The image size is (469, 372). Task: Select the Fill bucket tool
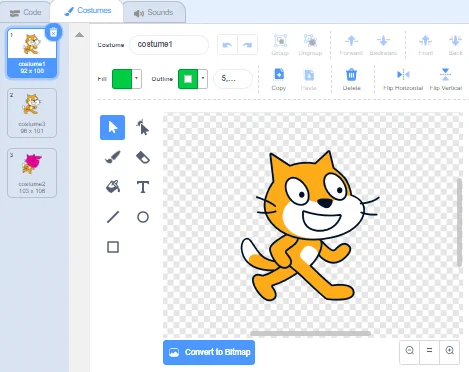click(x=112, y=187)
